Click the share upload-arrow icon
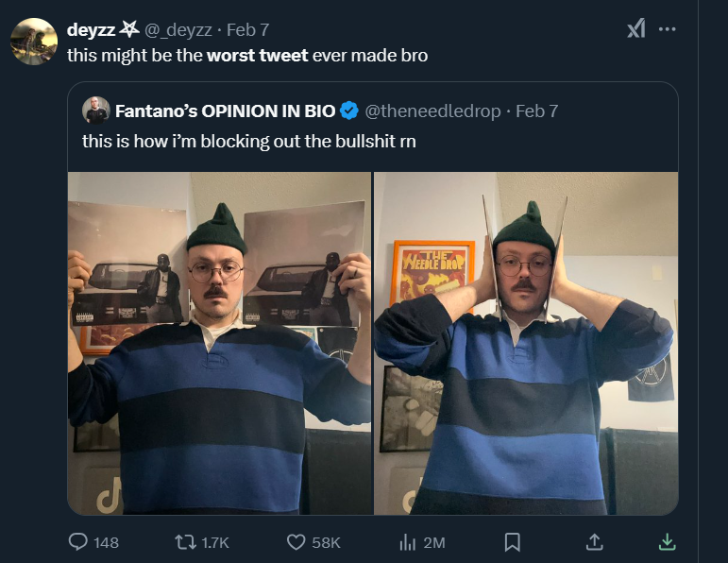The height and width of the screenshot is (563, 728). (594, 542)
